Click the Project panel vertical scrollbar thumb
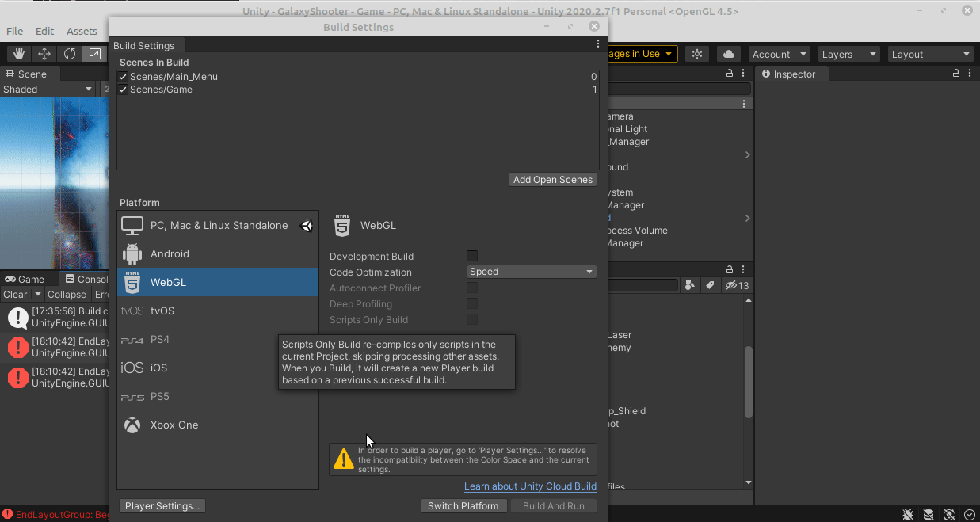Image resolution: width=980 pixels, height=522 pixels. coord(748,382)
